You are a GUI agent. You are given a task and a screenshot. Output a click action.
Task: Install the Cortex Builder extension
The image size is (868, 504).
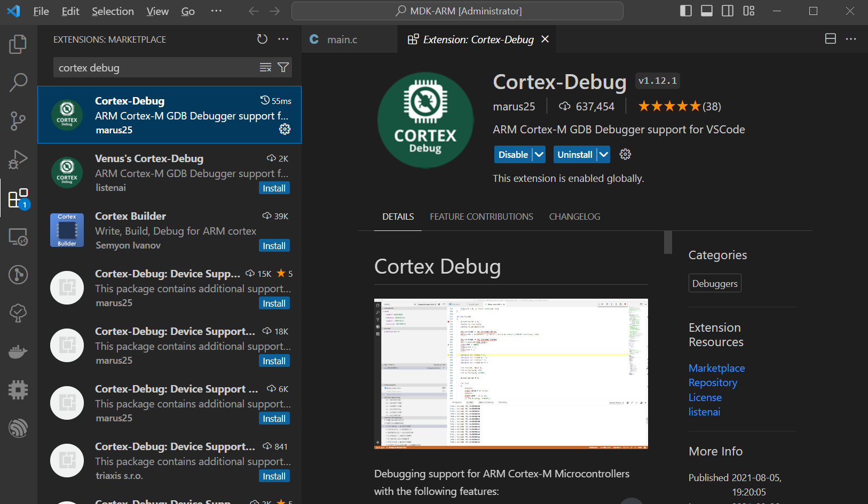click(274, 246)
